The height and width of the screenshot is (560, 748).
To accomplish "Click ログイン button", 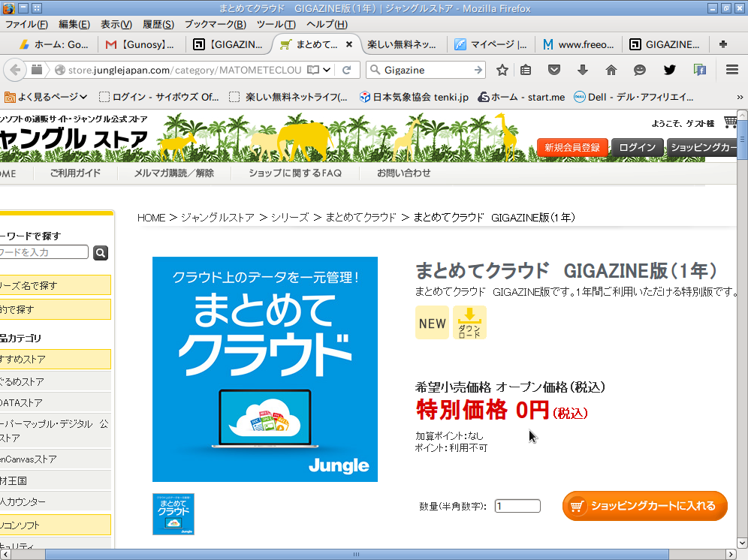I will [x=637, y=147].
